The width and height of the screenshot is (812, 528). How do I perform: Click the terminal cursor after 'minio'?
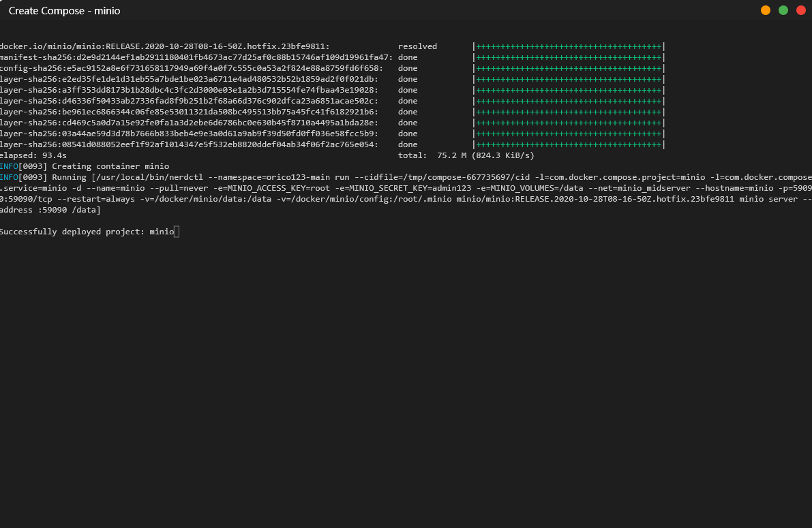click(177, 232)
